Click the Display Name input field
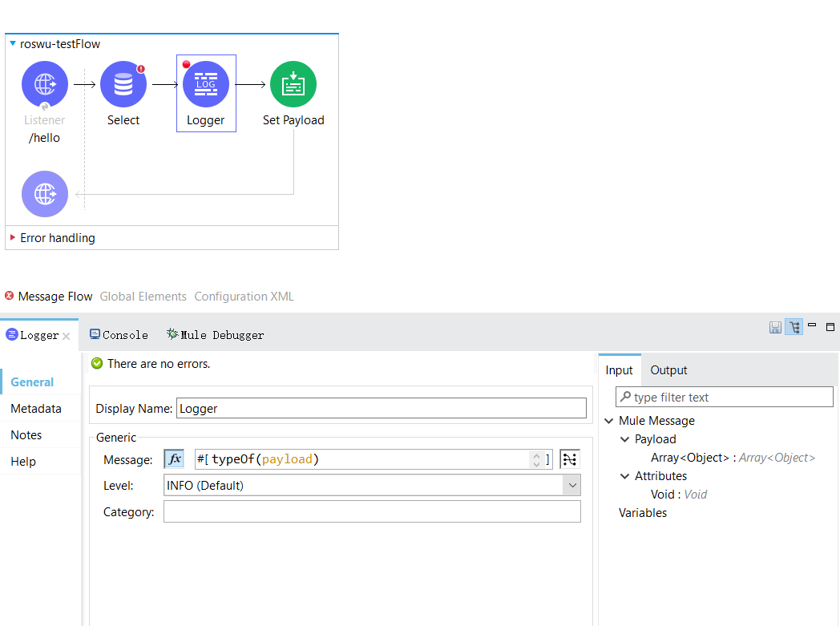The width and height of the screenshot is (840, 626). coord(382,408)
